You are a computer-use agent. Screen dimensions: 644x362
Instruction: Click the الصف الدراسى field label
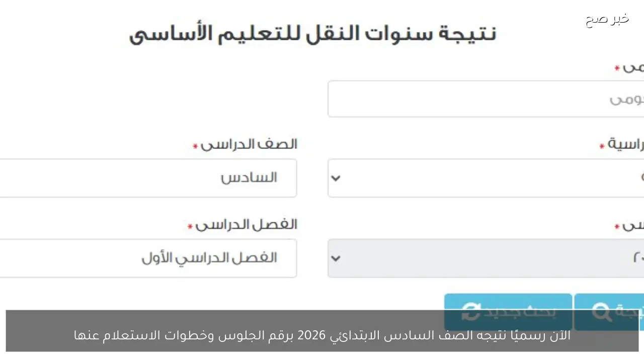coord(249,144)
